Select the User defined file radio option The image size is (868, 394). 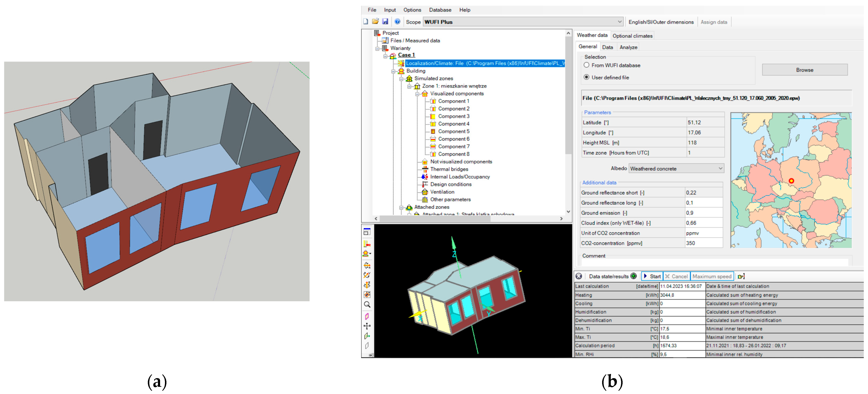(x=587, y=77)
